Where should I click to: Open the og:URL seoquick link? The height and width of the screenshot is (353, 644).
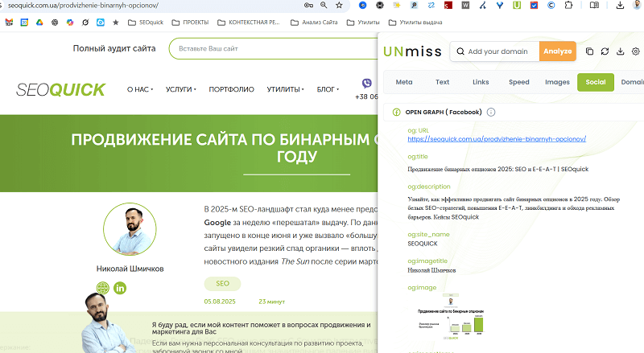click(497, 139)
